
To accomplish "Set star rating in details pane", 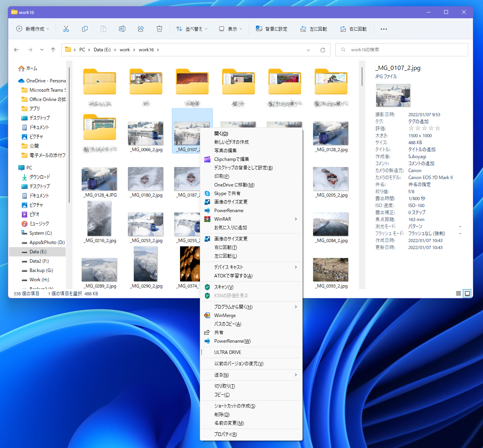I will 424,128.
